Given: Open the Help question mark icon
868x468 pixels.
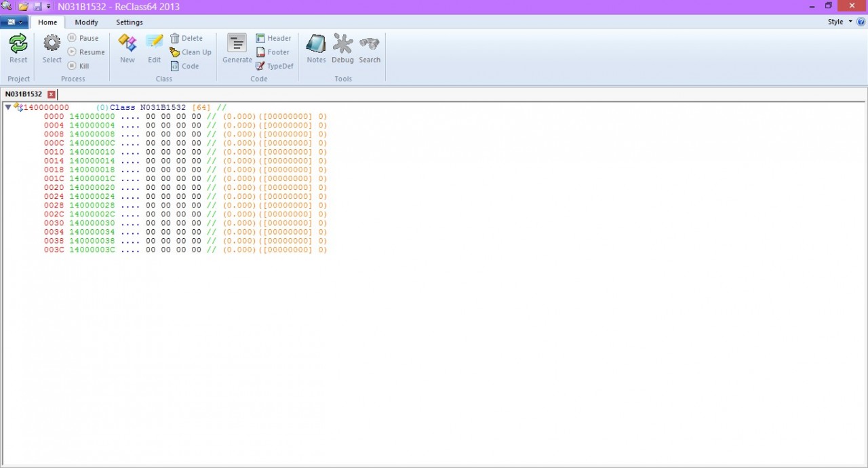Looking at the screenshot, I should click(861, 22).
